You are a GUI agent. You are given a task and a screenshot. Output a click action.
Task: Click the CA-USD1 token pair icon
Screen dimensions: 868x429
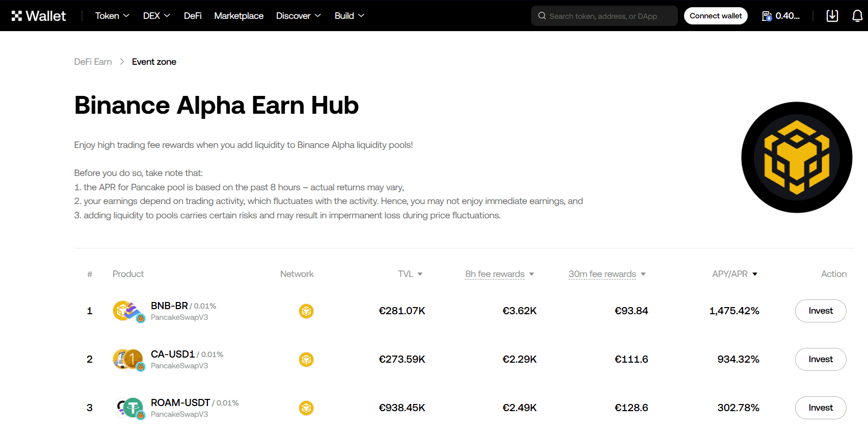click(127, 359)
